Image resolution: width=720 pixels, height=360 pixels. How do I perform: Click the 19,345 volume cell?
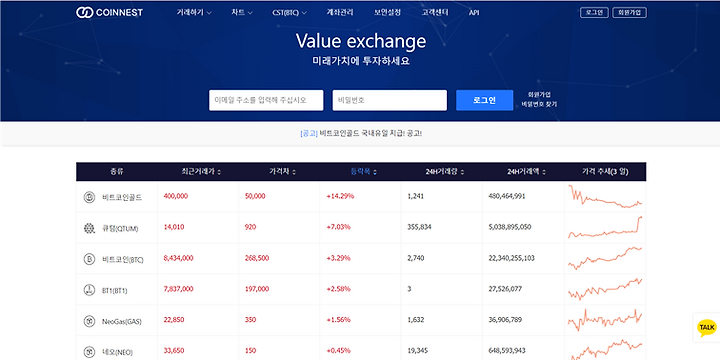pos(417,350)
